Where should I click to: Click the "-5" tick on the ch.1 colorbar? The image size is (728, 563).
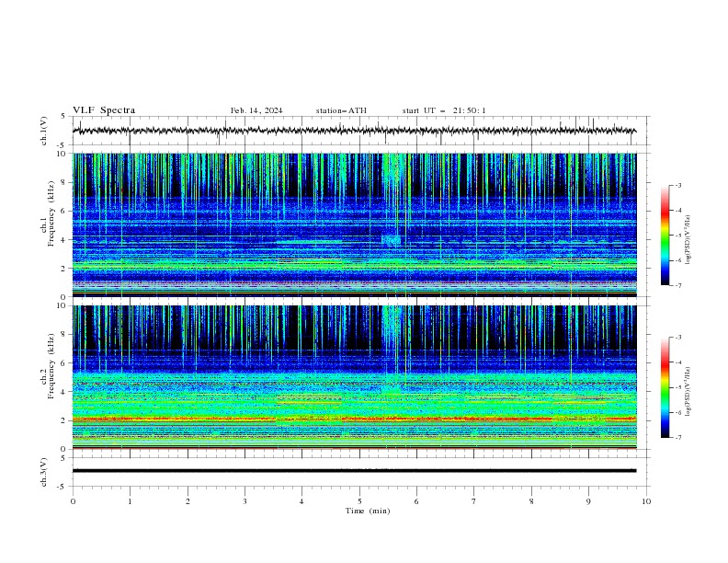pyautogui.click(x=678, y=236)
